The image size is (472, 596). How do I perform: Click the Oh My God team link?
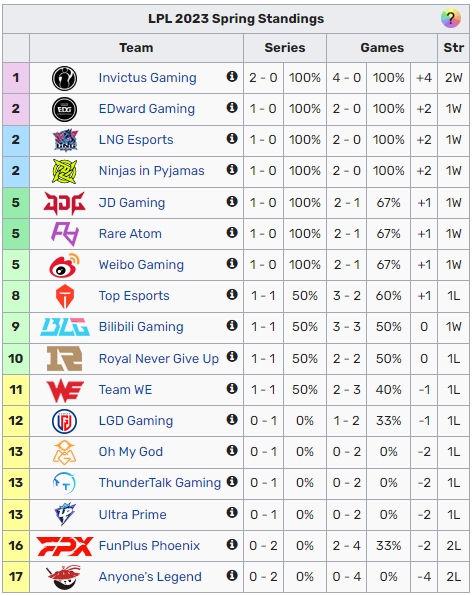pyautogui.click(x=131, y=452)
